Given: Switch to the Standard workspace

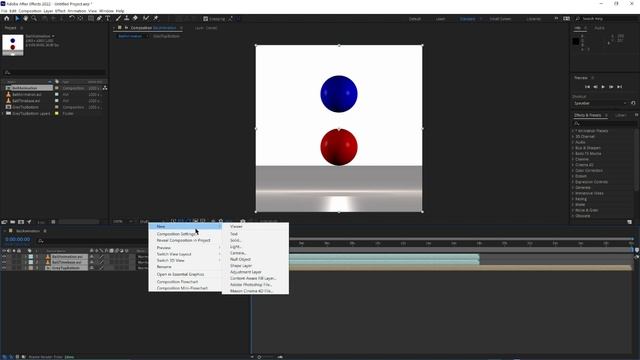Looking at the screenshot, I should click(x=468, y=19).
